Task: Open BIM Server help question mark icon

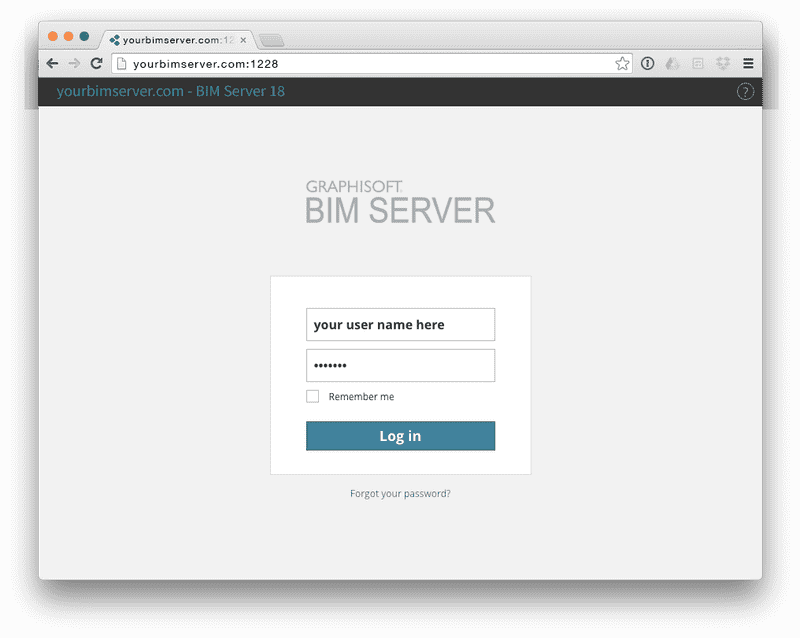Action: point(745,92)
